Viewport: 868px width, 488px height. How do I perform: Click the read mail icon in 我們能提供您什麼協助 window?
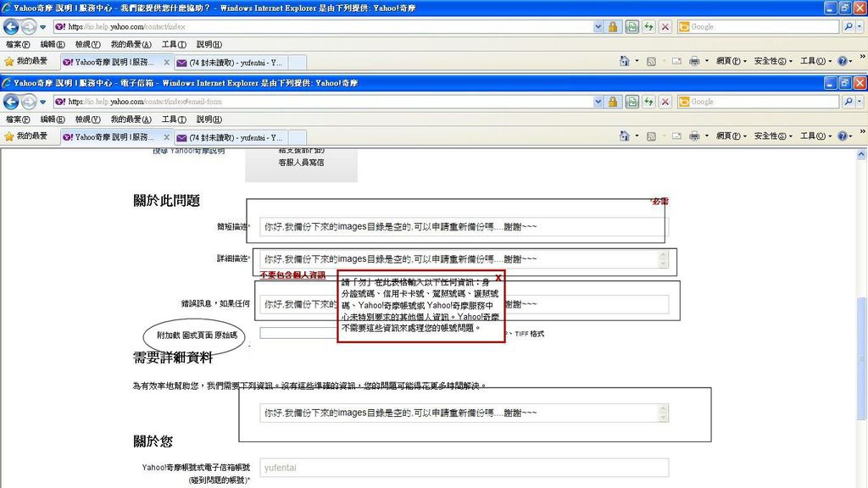[676, 61]
